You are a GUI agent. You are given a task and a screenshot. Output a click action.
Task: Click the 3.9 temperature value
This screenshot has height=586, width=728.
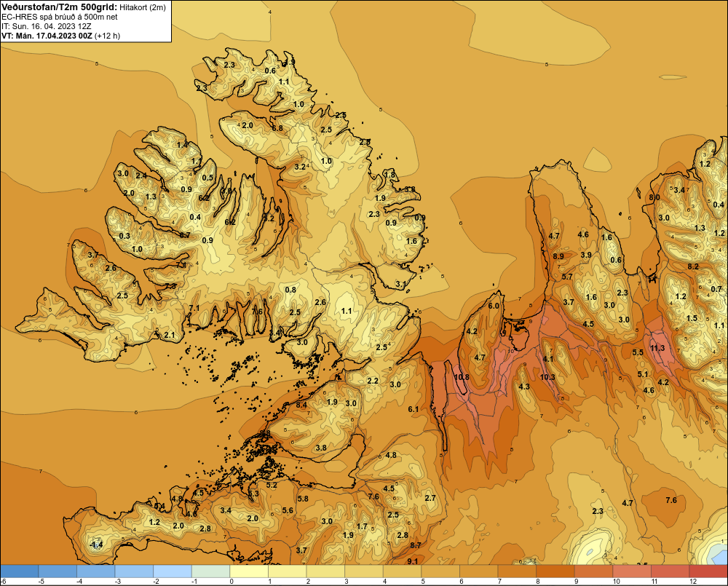click(586, 255)
